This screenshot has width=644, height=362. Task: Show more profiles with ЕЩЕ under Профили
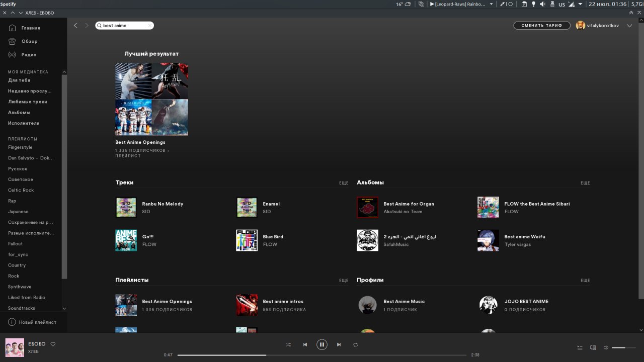585,281
